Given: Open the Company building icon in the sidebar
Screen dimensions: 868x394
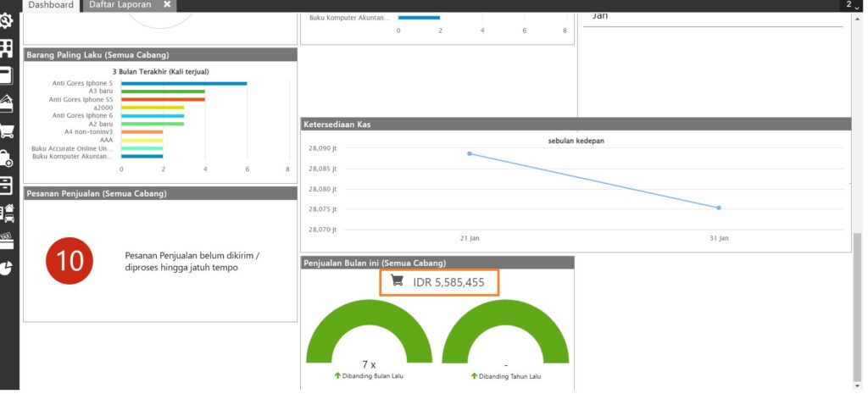Looking at the screenshot, I should click(x=7, y=47).
